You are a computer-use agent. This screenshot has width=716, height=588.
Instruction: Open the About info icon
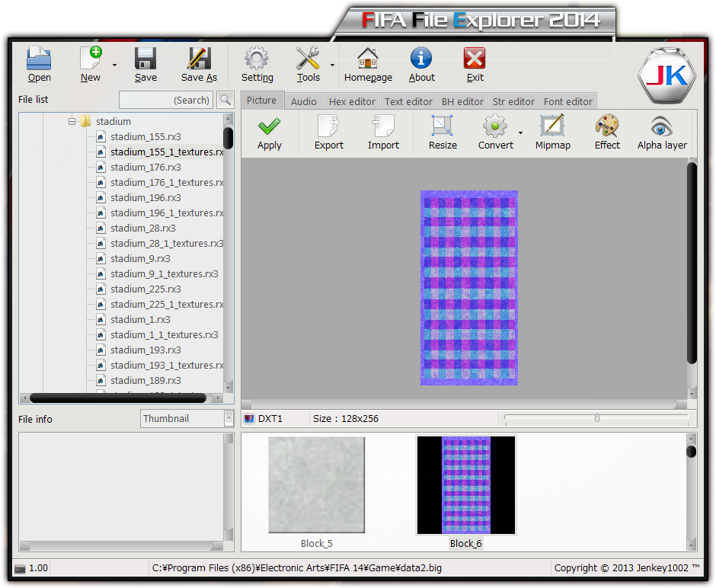point(421,59)
